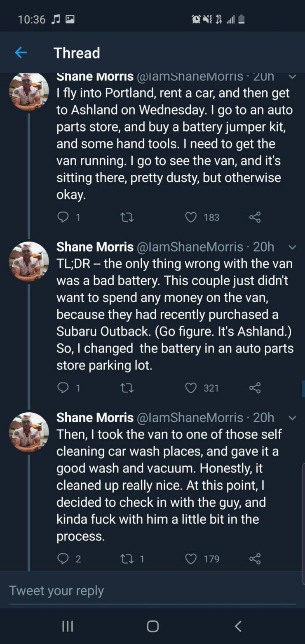Viewport: 305px width, 644px height.
Task: Share the TL;DR bad battery tweet
Action: click(255, 388)
